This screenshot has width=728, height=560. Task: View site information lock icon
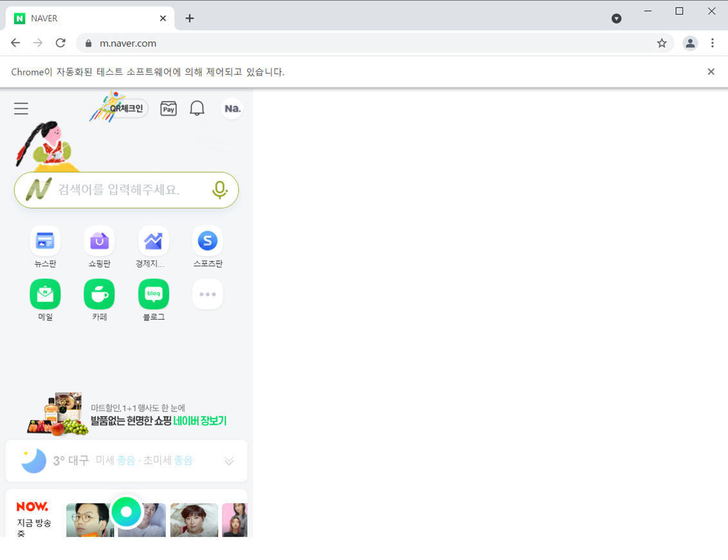click(88, 43)
